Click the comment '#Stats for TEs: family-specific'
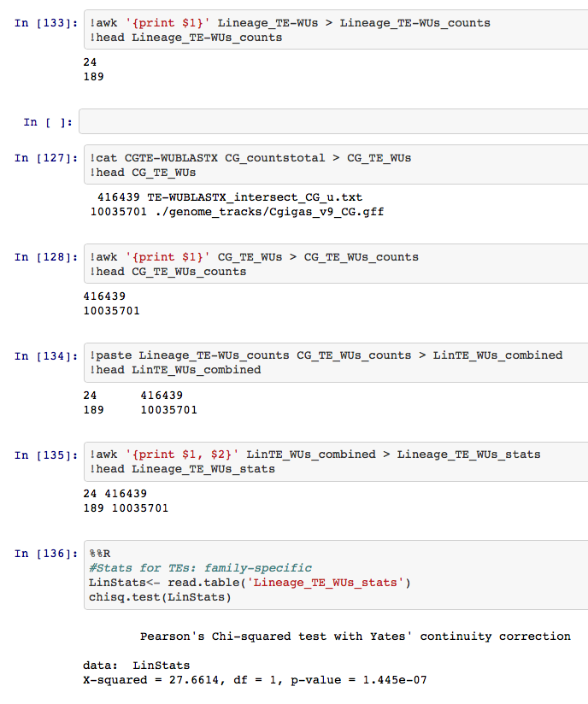This screenshot has height=704, width=588. coord(200,568)
